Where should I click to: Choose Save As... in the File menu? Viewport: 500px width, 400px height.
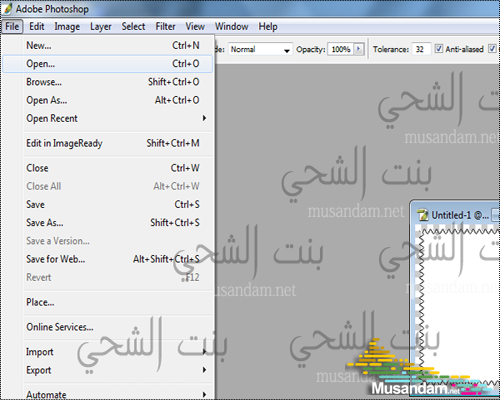pos(108,223)
